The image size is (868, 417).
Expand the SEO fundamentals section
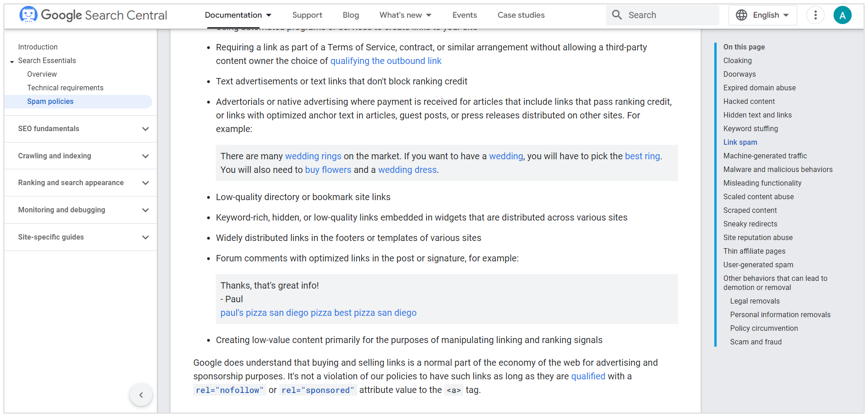pos(145,129)
